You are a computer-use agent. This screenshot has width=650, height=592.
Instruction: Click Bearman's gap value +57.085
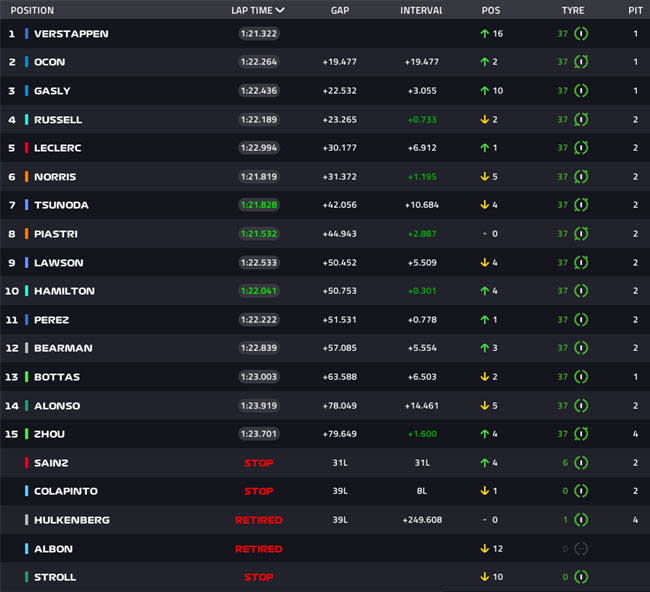(340, 348)
